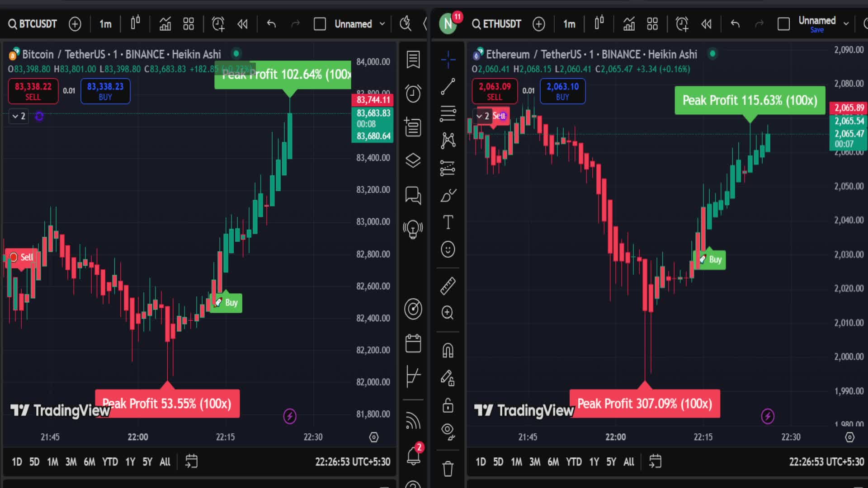Select layout checkbox on BTC toolbar
868x488 pixels.
[320, 24]
